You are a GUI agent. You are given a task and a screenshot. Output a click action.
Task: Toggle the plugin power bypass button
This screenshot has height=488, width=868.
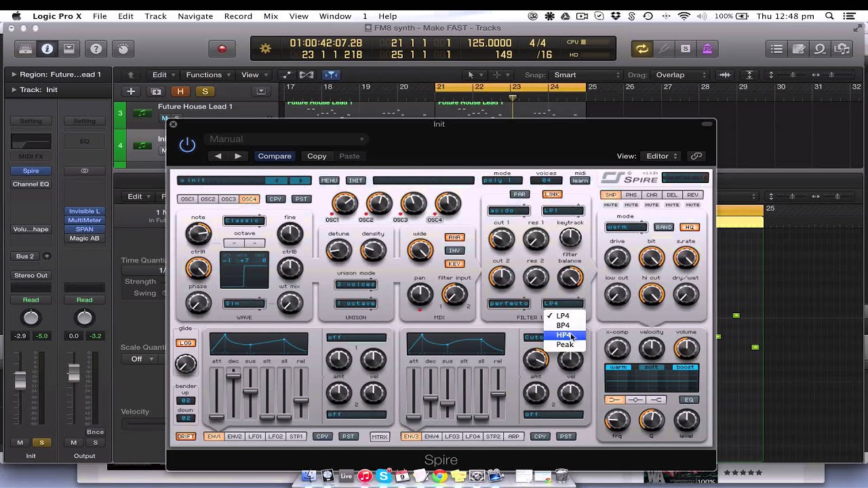[187, 144]
